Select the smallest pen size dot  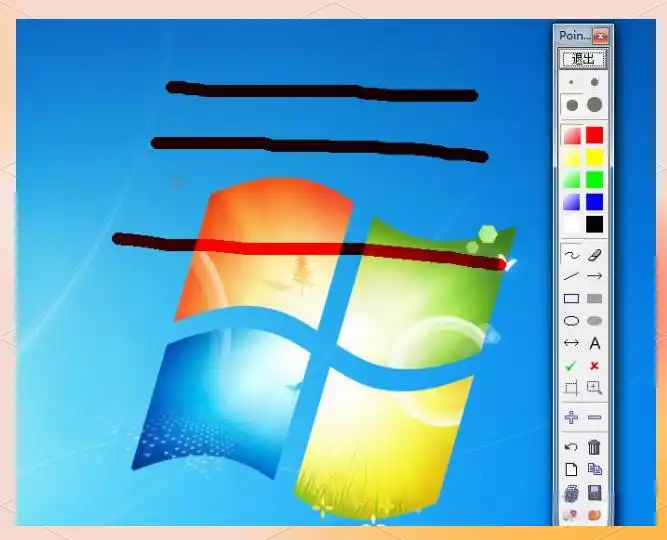pos(571,82)
